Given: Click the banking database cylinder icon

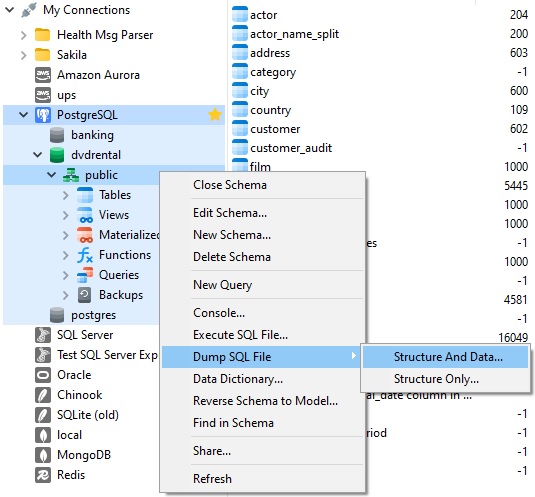Looking at the screenshot, I should click(57, 135).
